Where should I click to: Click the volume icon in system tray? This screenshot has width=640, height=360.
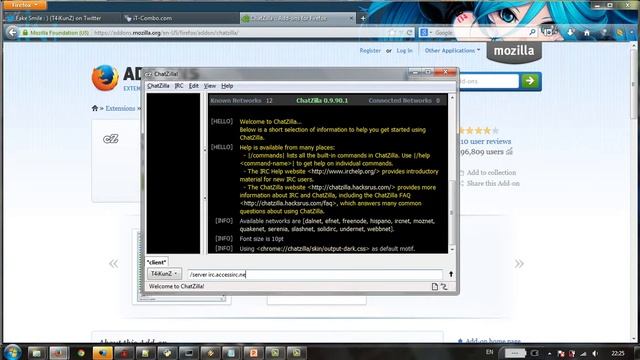(595, 353)
